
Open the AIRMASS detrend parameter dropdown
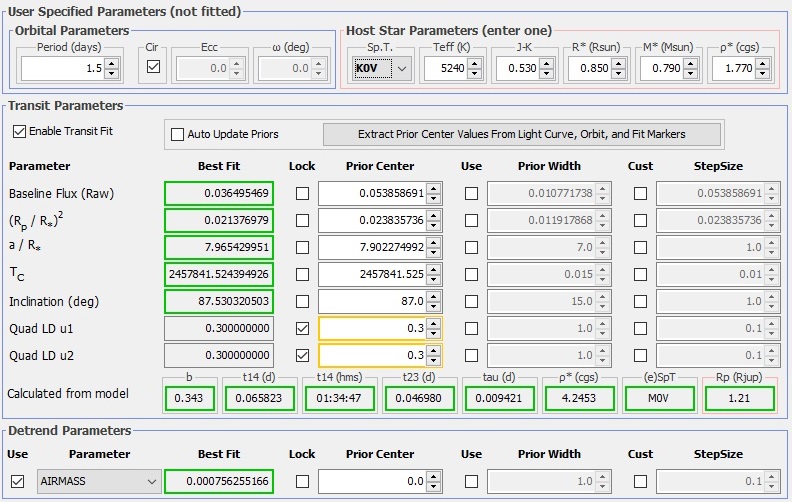pos(152,482)
